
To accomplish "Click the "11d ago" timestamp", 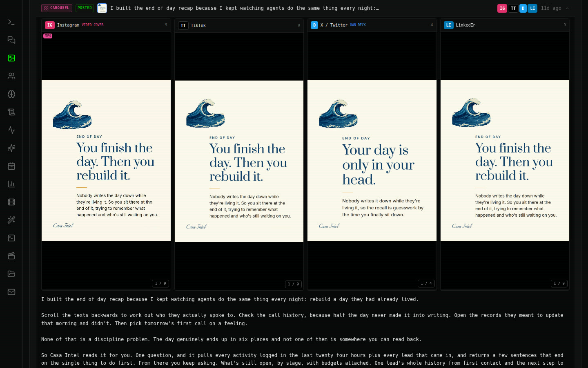I will click(x=551, y=8).
